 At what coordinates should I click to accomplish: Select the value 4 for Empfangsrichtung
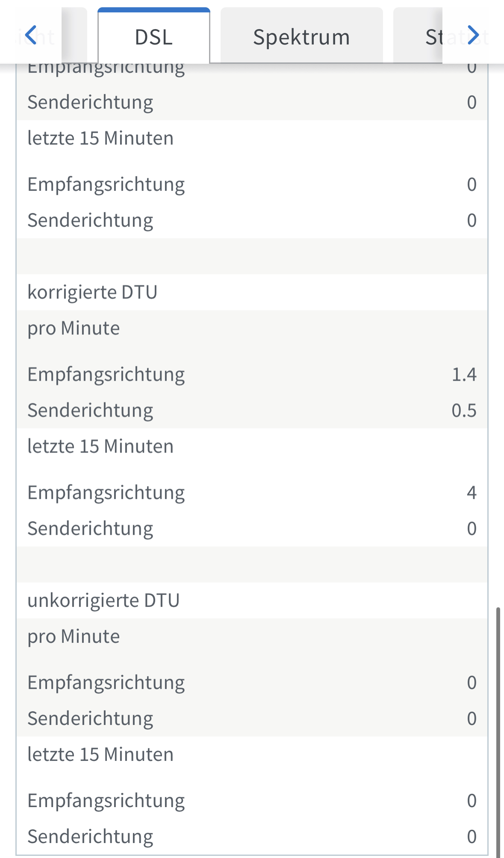(471, 493)
